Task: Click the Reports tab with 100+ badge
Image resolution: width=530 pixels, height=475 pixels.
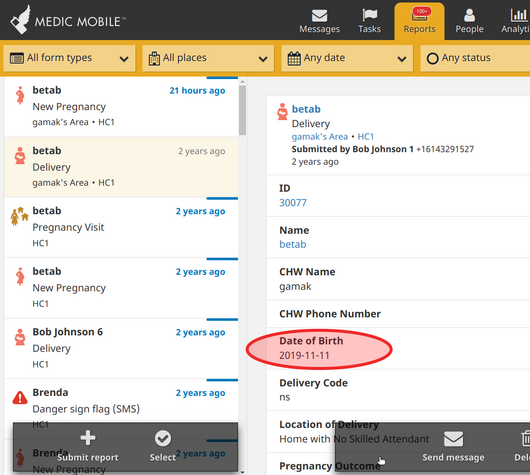Action: pos(419,21)
